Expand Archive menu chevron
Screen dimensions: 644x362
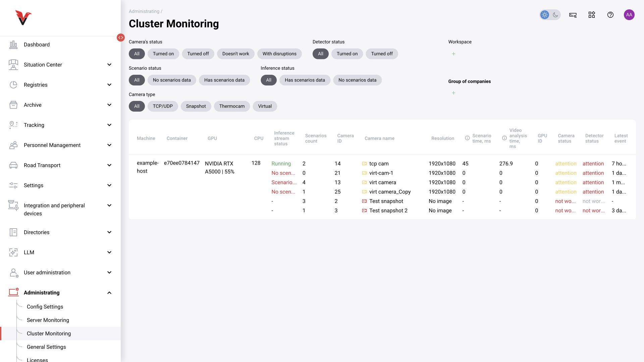pyautogui.click(x=109, y=105)
